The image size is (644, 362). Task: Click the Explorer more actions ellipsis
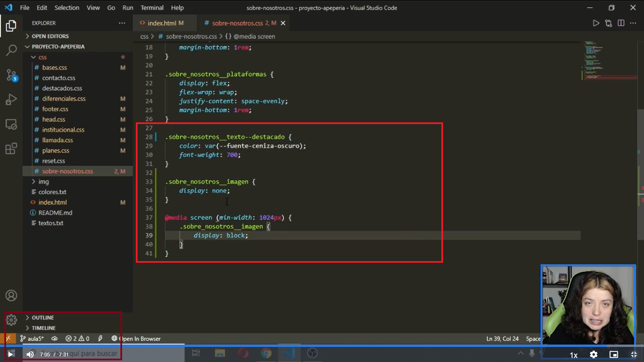(122, 23)
